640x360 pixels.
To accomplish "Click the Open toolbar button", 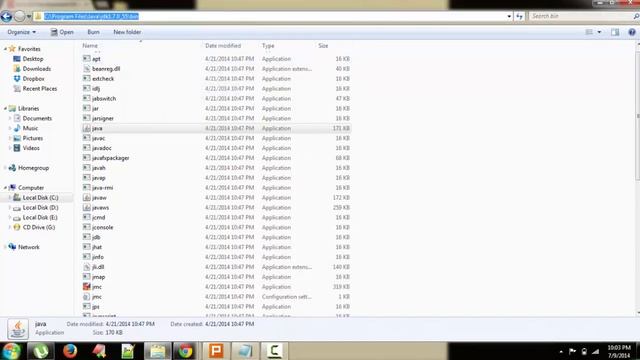I will 62,32.
